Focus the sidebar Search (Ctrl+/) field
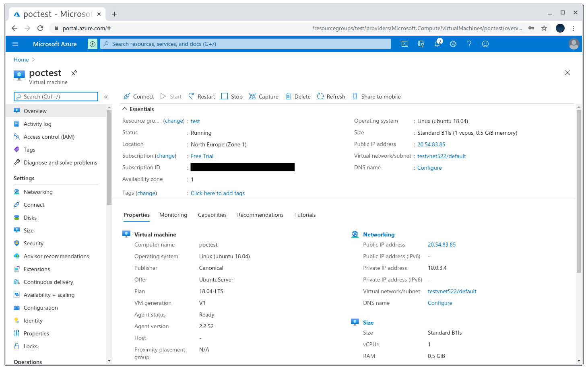Screen dimensions: 588x370 pyautogui.click(x=56, y=97)
